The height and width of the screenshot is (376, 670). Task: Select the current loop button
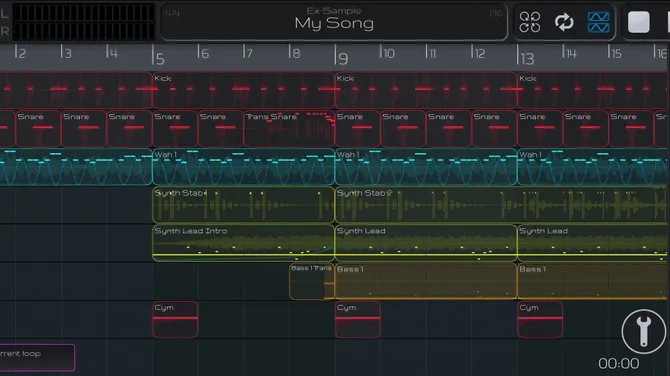pos(37,357)
